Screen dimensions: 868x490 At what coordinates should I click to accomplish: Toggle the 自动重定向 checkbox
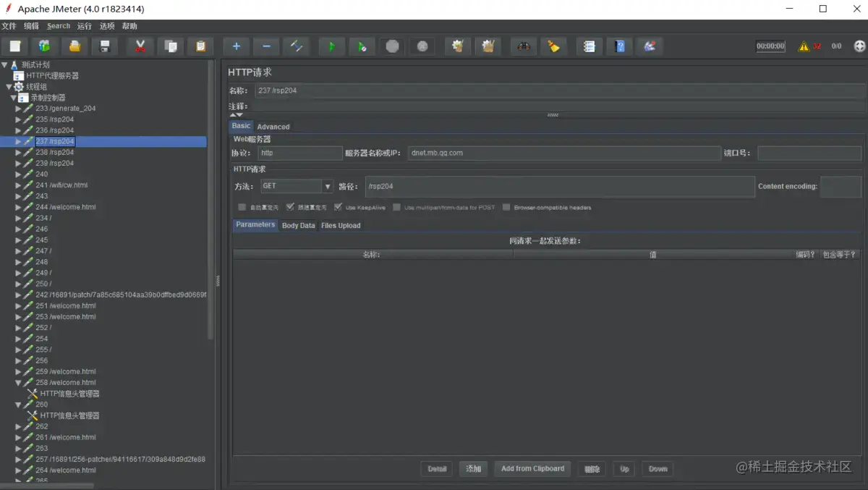tap(242, 207)
